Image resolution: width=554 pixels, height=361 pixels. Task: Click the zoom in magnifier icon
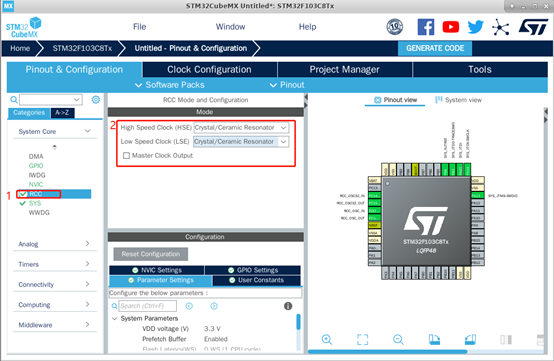click(x=327, y=340)
